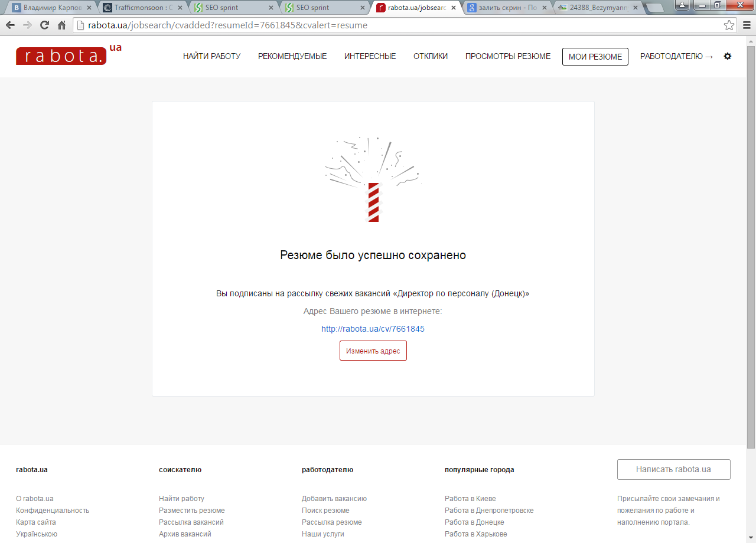This screenshot has height=543, width=756.
Task: Open resume link rabota.ua/cv/7661845
Action: click(x=373, y=329)
